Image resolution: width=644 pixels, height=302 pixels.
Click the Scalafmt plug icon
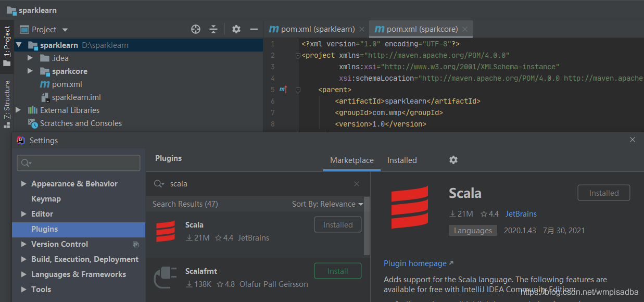point(166,277)
